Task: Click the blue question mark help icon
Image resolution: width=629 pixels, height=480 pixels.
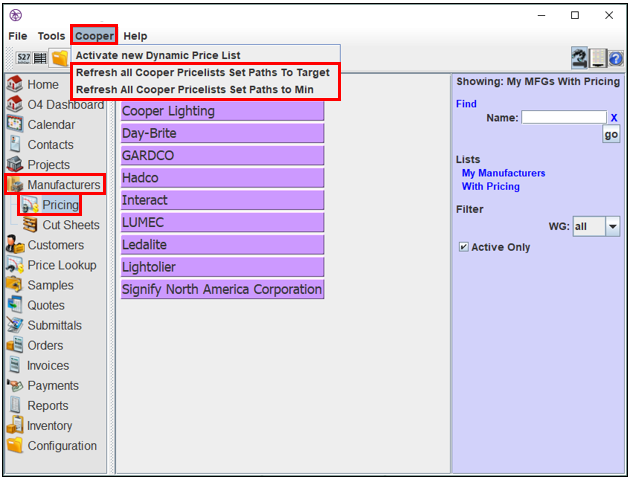Action: click(616, 59)
